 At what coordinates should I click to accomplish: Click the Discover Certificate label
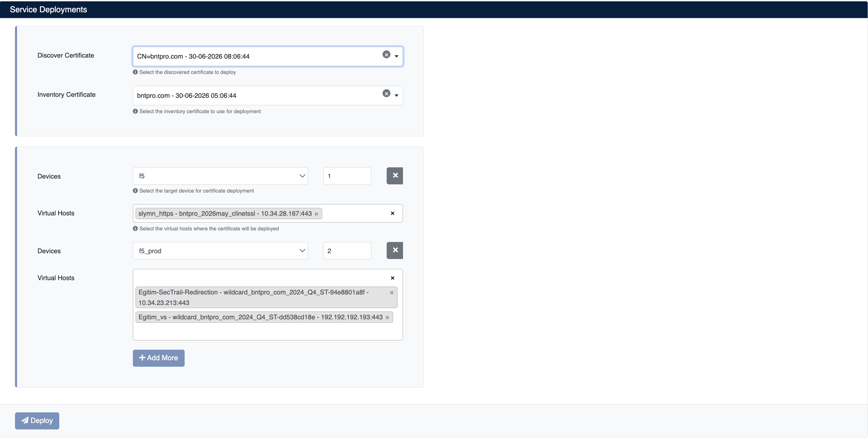point(66,55)
